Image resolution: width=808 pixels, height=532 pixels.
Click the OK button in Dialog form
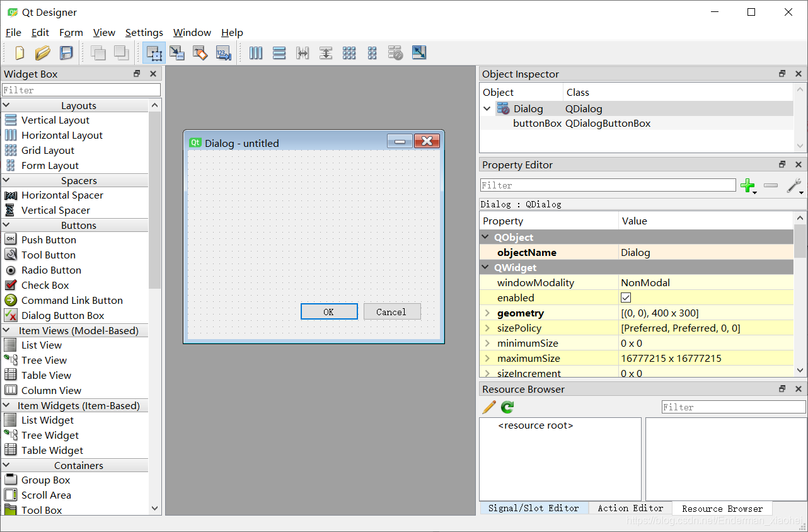click(329, 311)
